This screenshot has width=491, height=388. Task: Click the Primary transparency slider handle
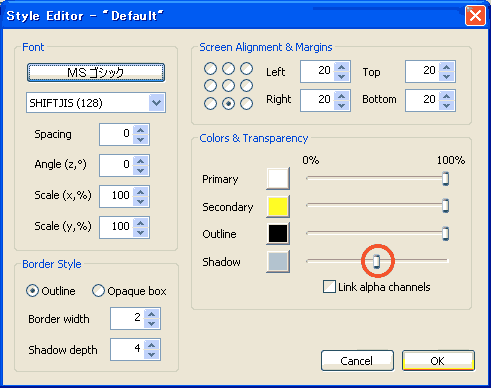445,179
